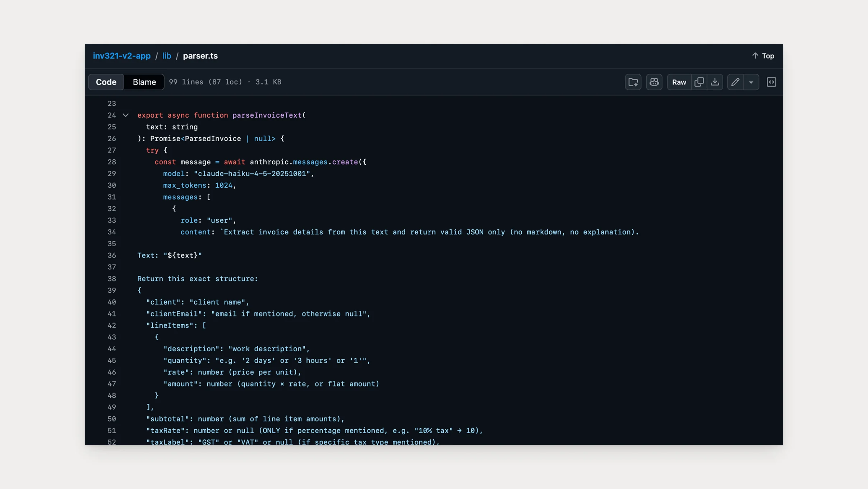Click the "claude-haiku-4-5-20251001" model string
Viewport: 868px width, 489px height.
point(252,174)
